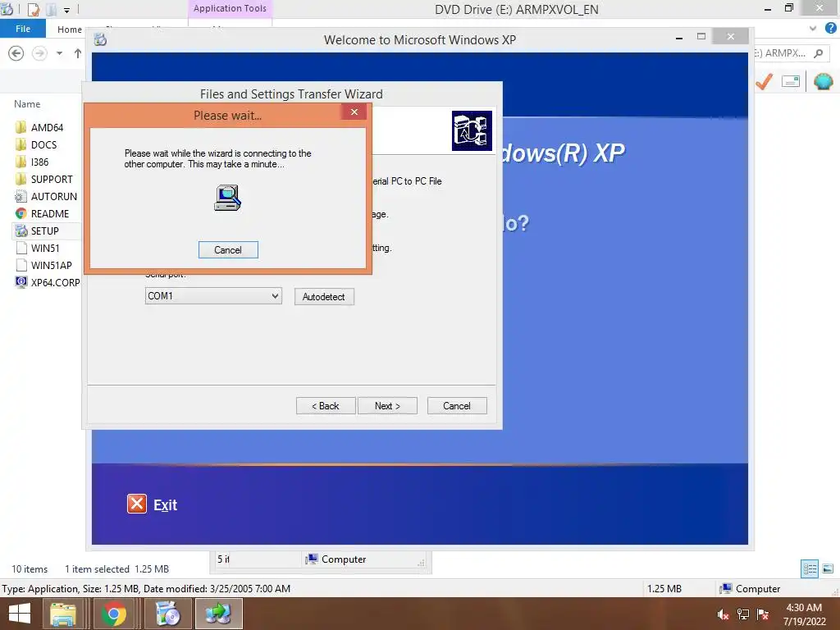
Task: Cancel the Files and Settings Transfer Wizard
Action: click(x=456, y=406)
